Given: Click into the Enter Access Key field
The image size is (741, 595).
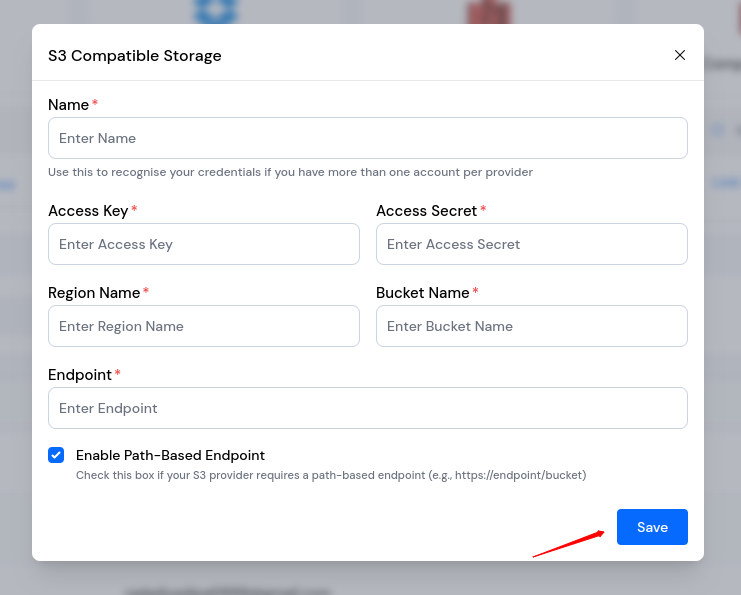Looking at the screenshot, I should coord(203,244).
